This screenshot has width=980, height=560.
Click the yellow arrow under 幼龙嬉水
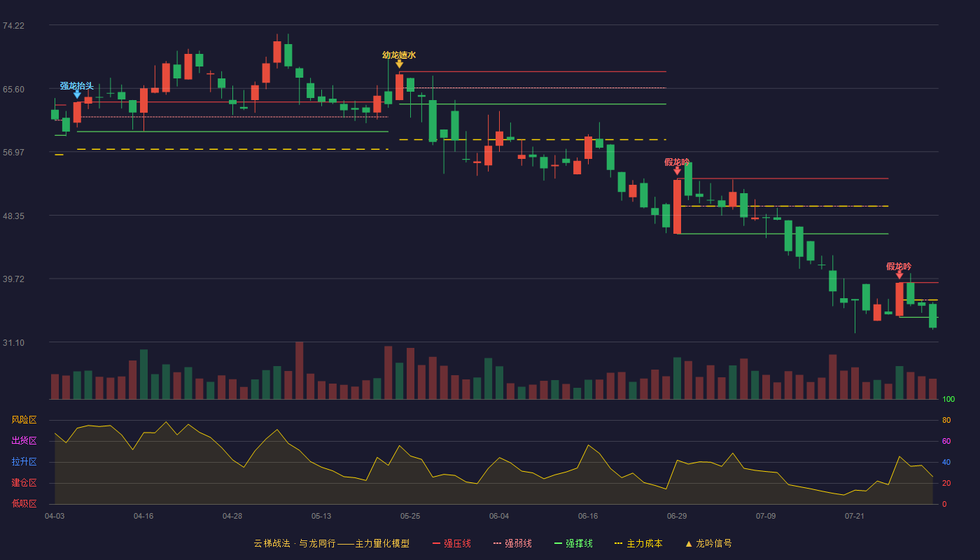click(399, 64)
